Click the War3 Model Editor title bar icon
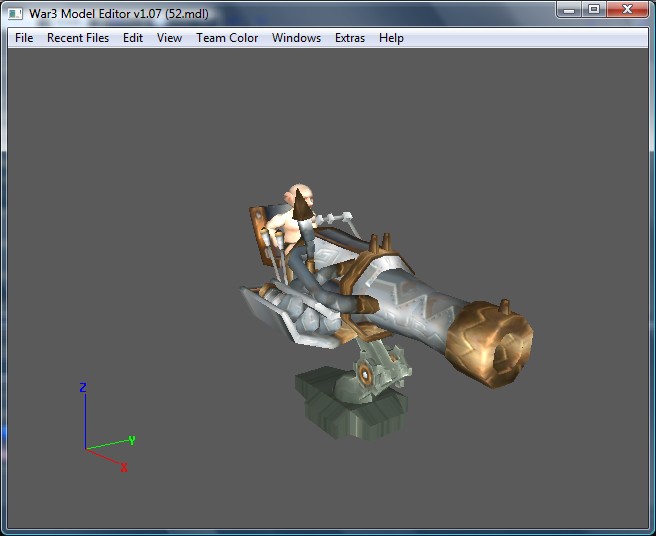This screenshot has height=536, width=656. tap(15, 14)
